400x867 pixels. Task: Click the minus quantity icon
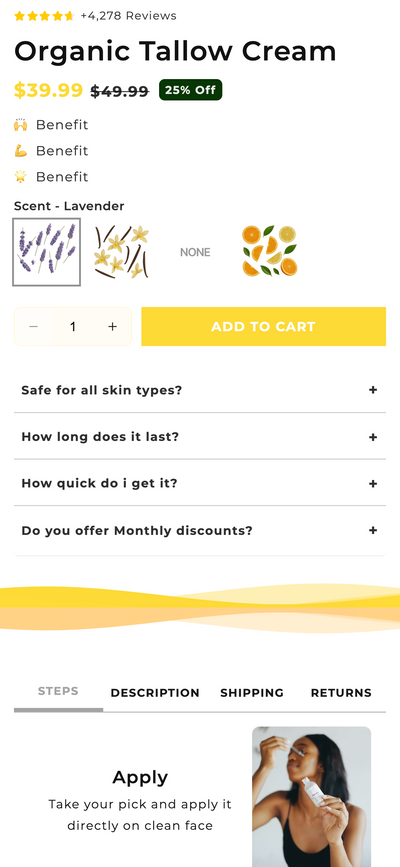33,327
